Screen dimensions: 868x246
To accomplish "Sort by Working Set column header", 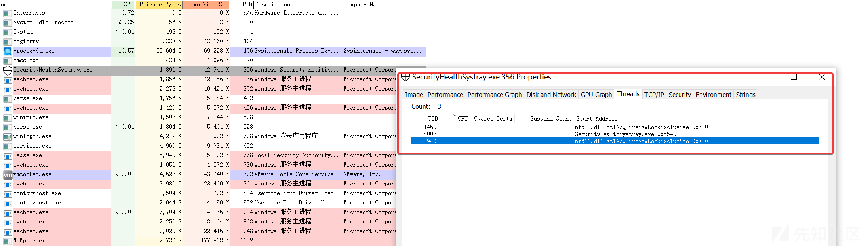I will coord(206,4).
